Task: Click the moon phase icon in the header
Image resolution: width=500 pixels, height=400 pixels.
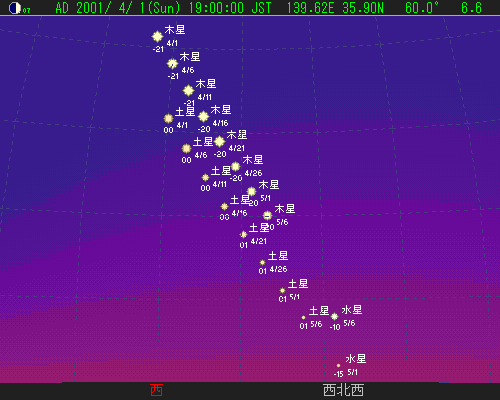Action: coord(15,8)
